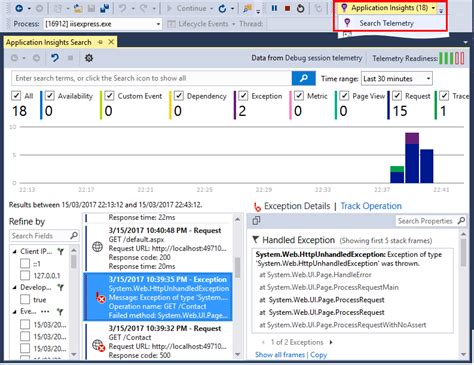The height and width of the screenshot is (365, 474).
Task: Select the 10:40:48 PM GET /default.aspx request
Action: 158,248
